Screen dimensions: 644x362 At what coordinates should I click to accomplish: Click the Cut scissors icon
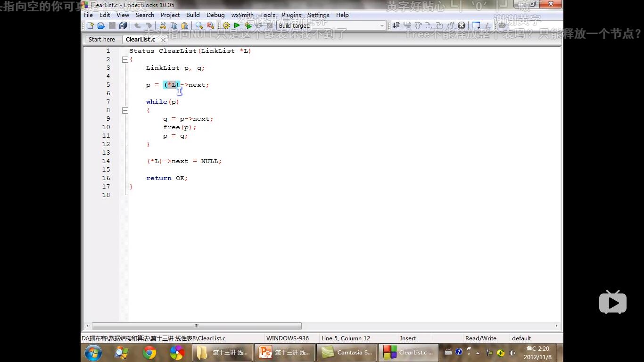[163, 25]
